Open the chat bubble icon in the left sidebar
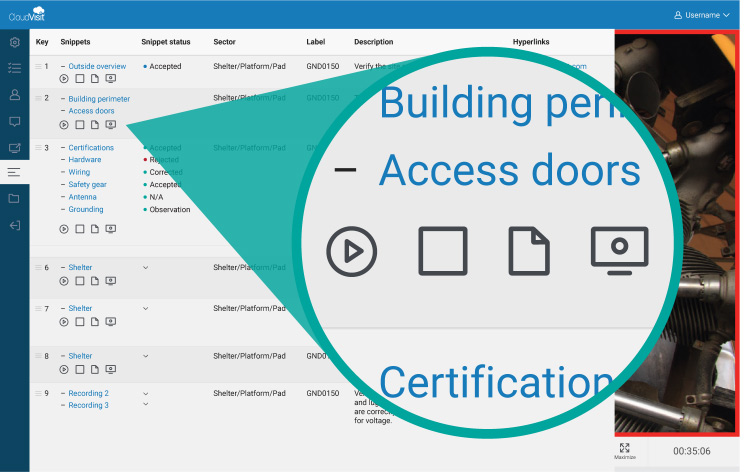745x472 pixels. [15, 122]
